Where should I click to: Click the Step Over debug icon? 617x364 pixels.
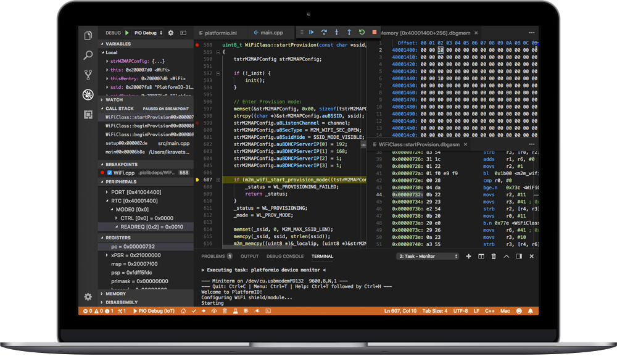(x=323, y=32)
